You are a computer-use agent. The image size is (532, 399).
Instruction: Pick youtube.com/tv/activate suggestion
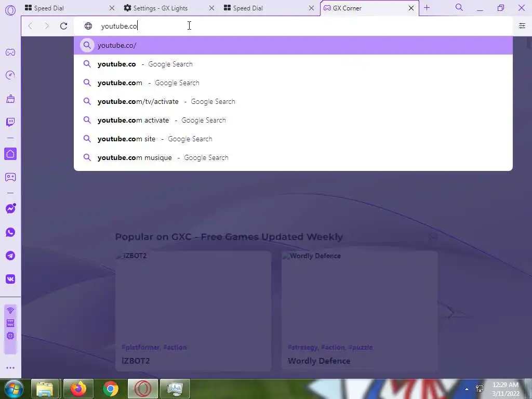click(x=293, y=101)
